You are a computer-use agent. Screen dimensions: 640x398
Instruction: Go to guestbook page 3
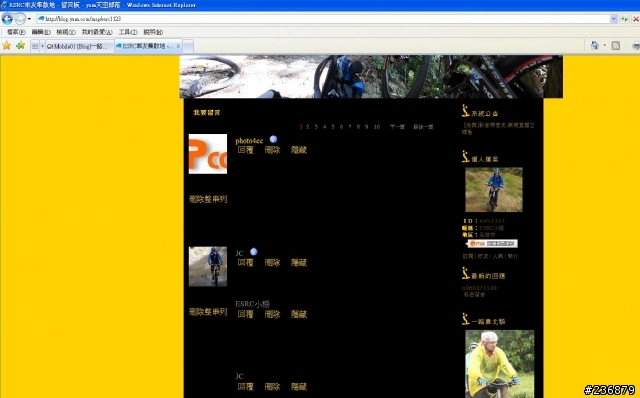316,127
